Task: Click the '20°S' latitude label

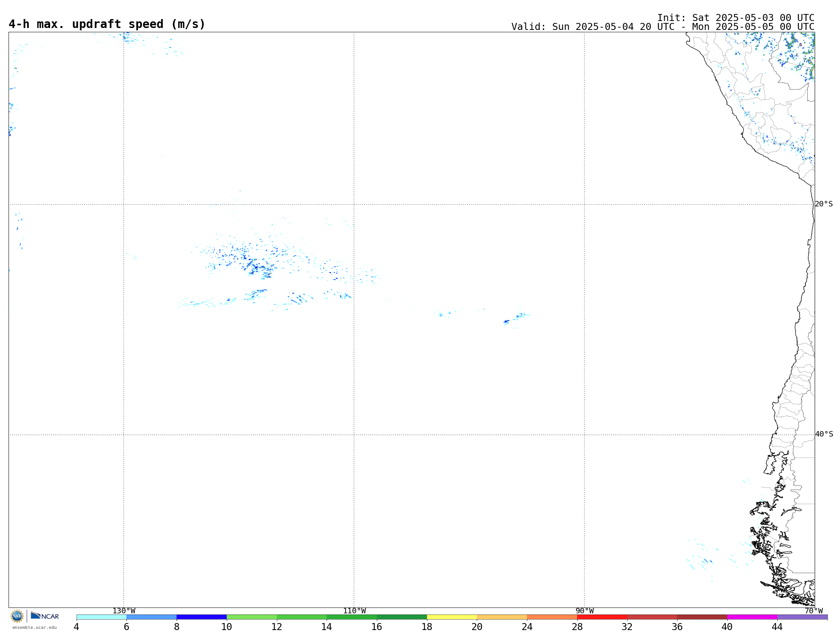Action: tap(824, 204)
